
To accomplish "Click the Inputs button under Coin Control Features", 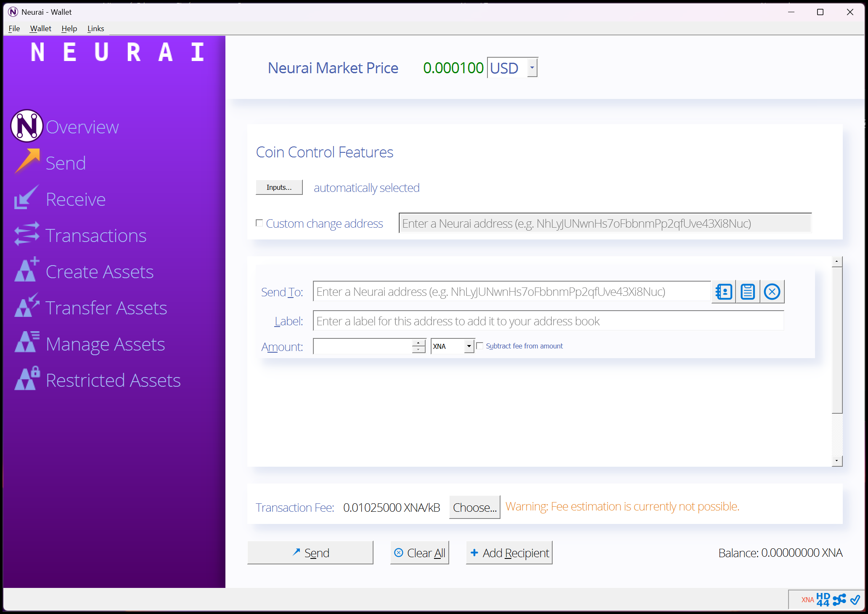I will pos(279,187).
